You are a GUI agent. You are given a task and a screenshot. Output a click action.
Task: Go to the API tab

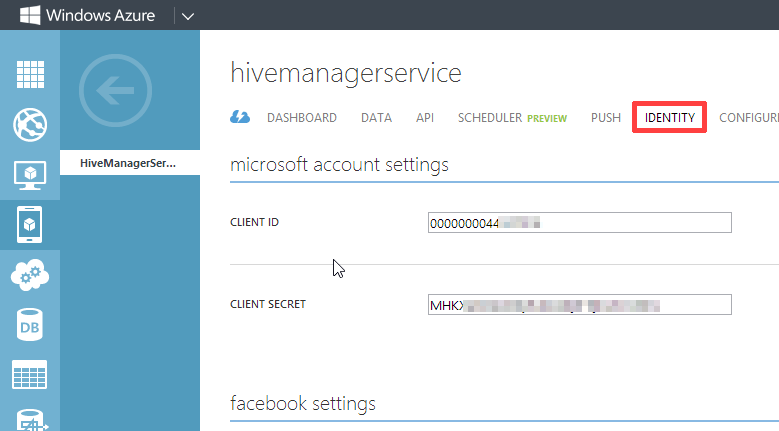(425, 118)
